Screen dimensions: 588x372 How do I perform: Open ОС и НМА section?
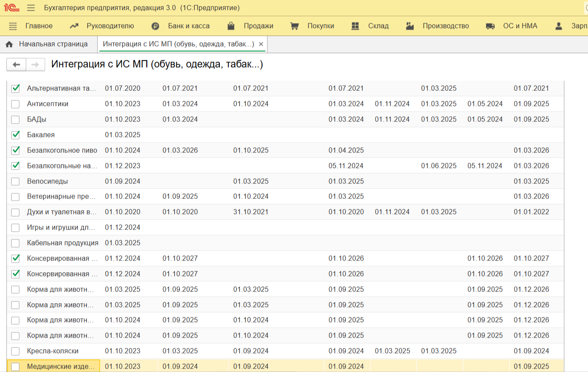coord(520,26)
